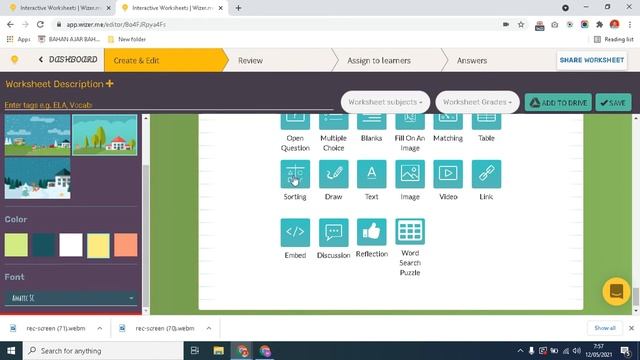Open the Font selection dropdown

pyautogui.click(x=71, y=298)
